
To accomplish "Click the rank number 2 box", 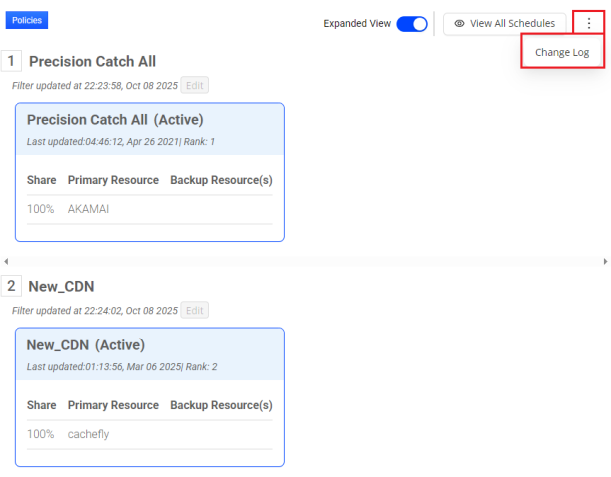I will pyautogui.click(x=12, y=286).
